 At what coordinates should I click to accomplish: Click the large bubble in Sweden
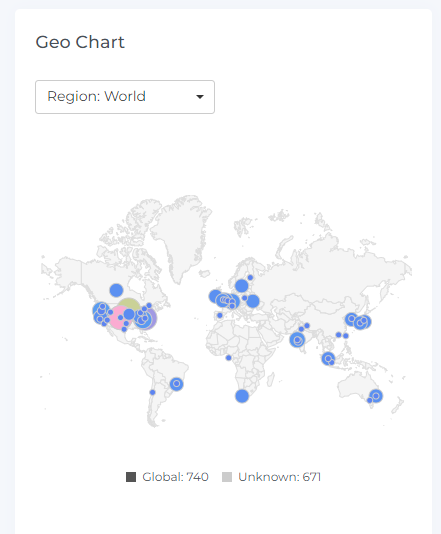[241, 286]
